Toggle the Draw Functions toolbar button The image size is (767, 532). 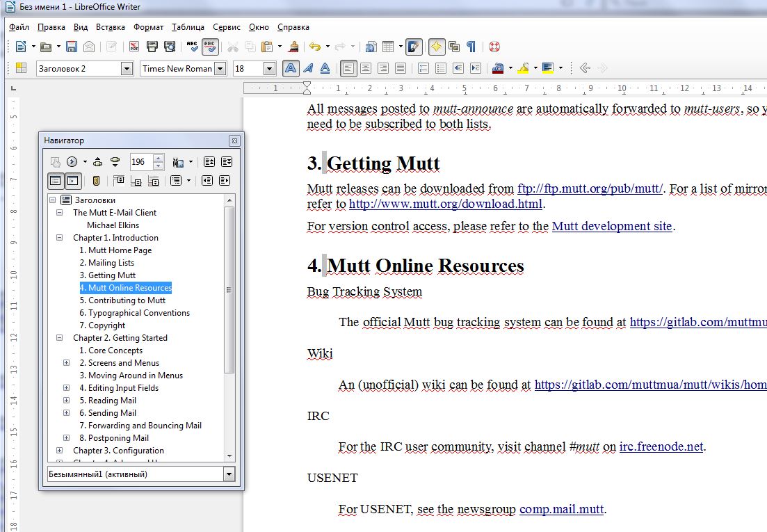pos(414,47)
